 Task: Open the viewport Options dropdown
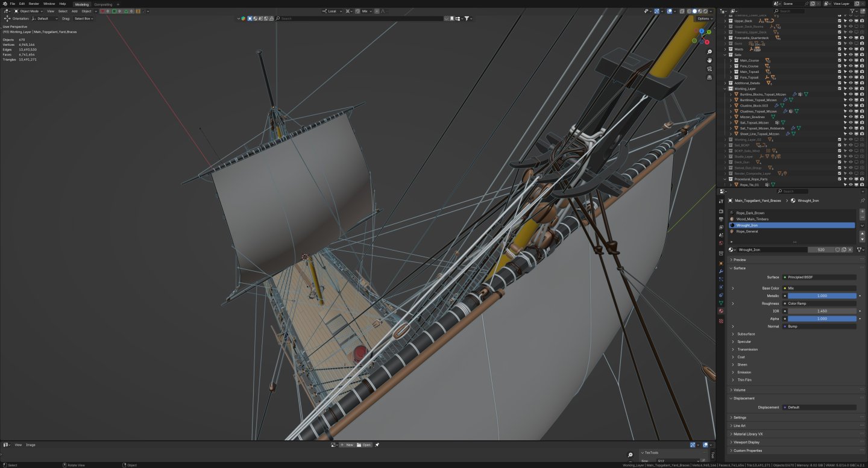click(705, 19)
